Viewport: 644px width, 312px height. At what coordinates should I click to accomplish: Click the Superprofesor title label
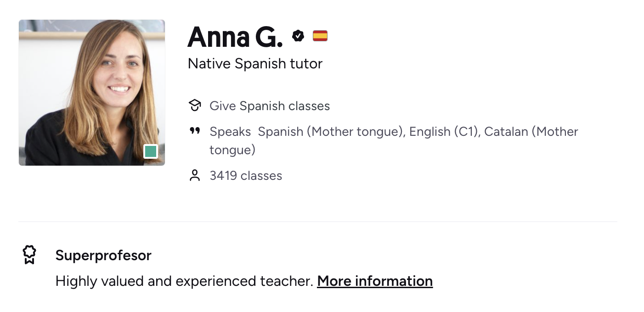(103, 255)
